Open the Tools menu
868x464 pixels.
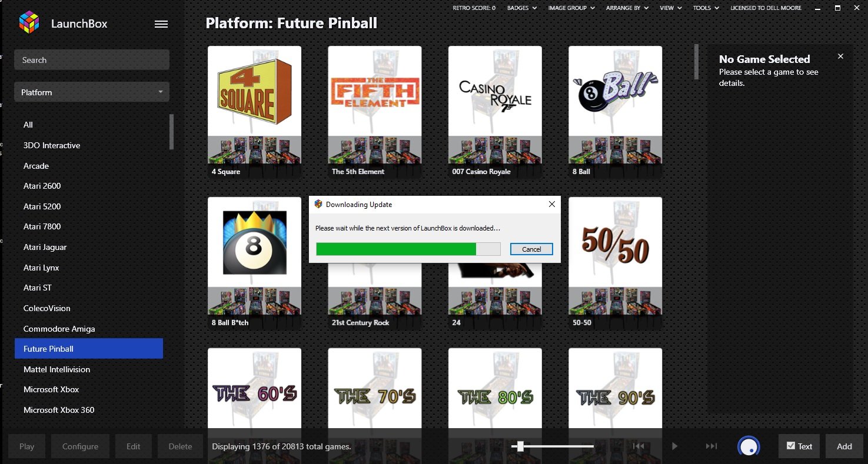click(x=706, y=8)
